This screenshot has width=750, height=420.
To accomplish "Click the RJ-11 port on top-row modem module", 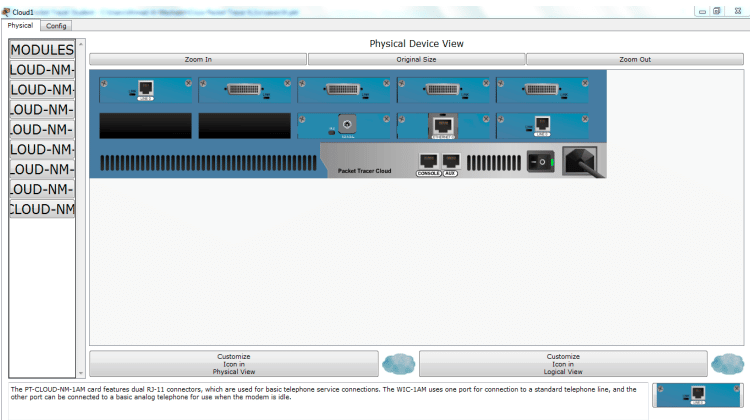I will [x=145, y=89].
